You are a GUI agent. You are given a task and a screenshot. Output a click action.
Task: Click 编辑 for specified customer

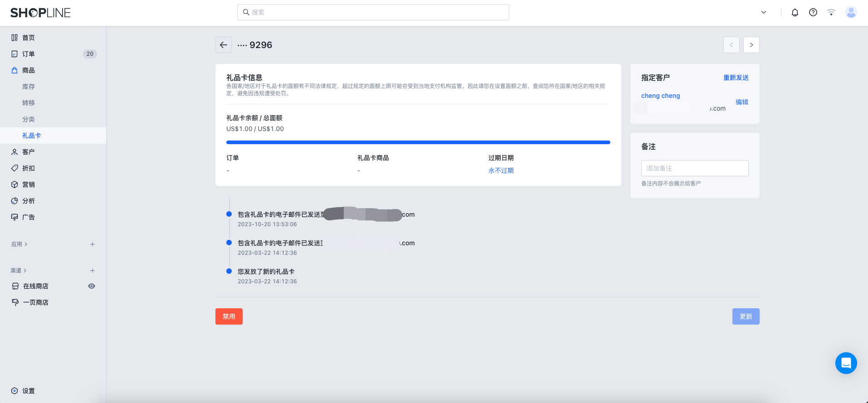point(742,102)
